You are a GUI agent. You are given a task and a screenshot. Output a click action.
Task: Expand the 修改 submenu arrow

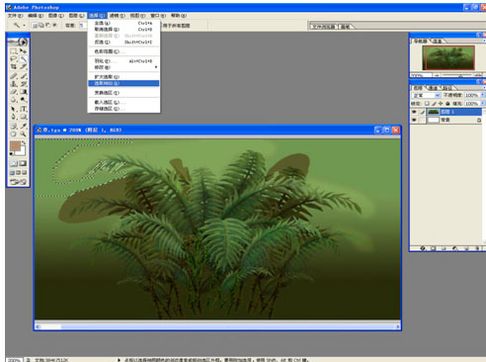coord(156,67)
